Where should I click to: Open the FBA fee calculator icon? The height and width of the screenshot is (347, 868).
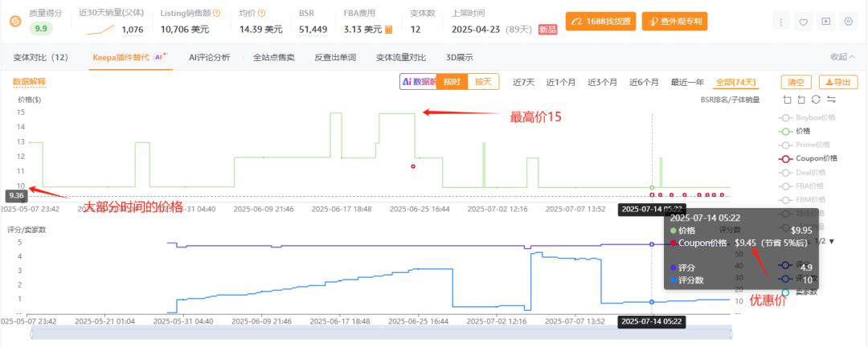tap(389, 30)
